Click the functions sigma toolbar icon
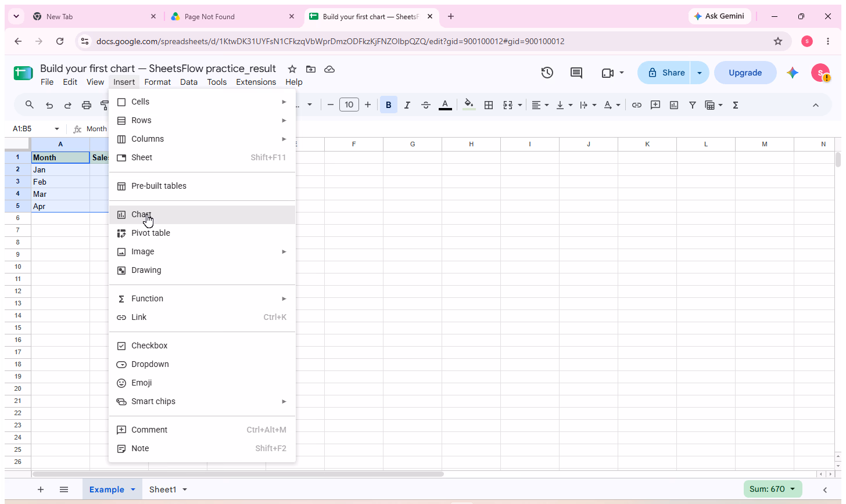846x504 pixels. click(x=736, y=105)
